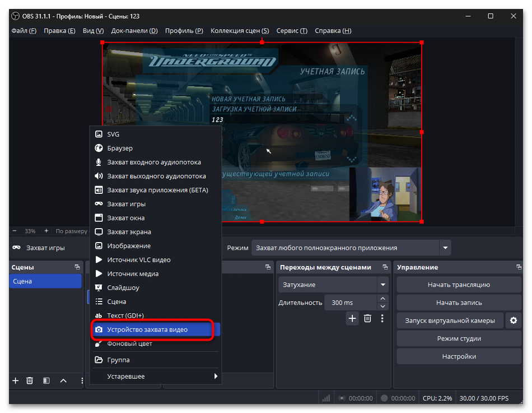Remove selected scene with trash icon
Screen dimensions: 532x413
click(30, 380)
